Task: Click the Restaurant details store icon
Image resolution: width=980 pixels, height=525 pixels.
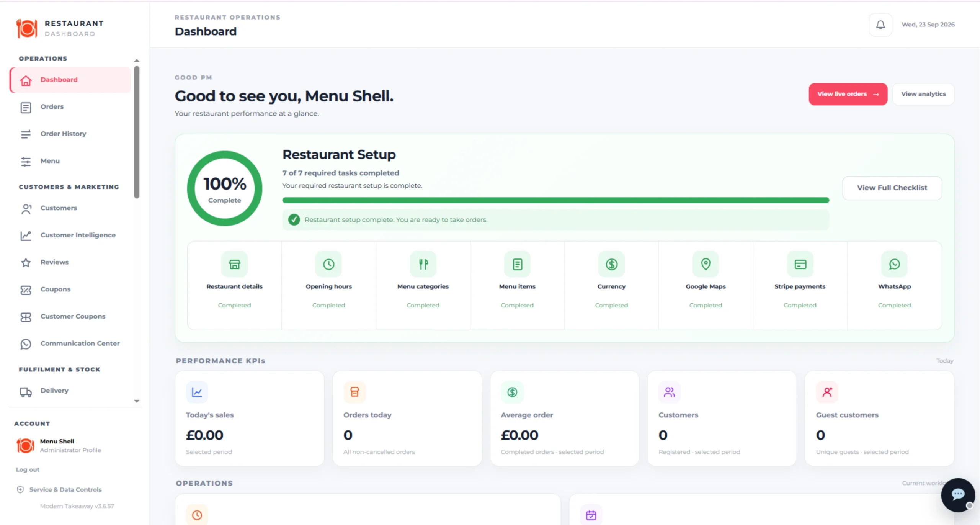Action: coord(234,264)
